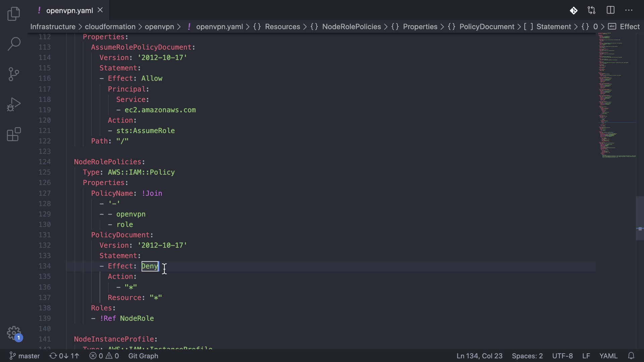Open Git Graph from status bar
Screen dimensions: 644x362
(143, 356)
